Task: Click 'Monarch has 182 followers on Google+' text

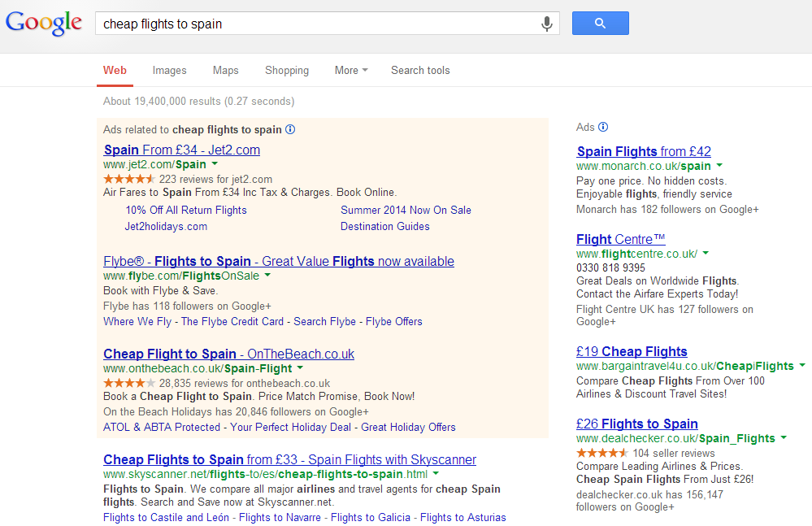Action: click(x=667, y=210)
